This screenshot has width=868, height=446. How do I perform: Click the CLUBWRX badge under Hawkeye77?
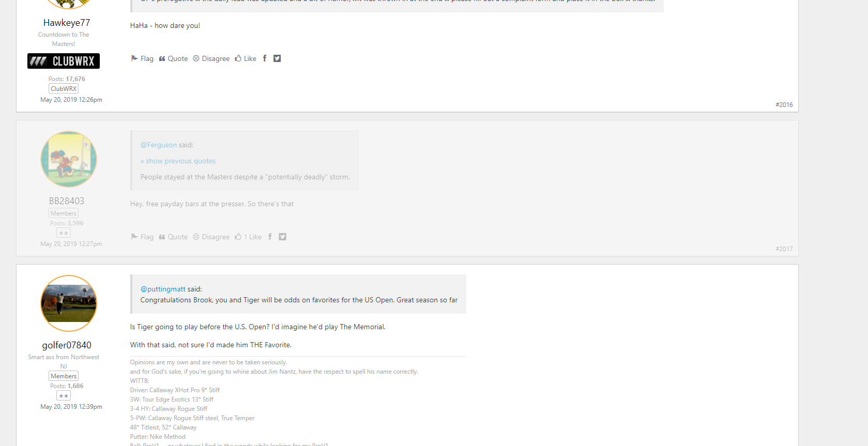[64, 61]
